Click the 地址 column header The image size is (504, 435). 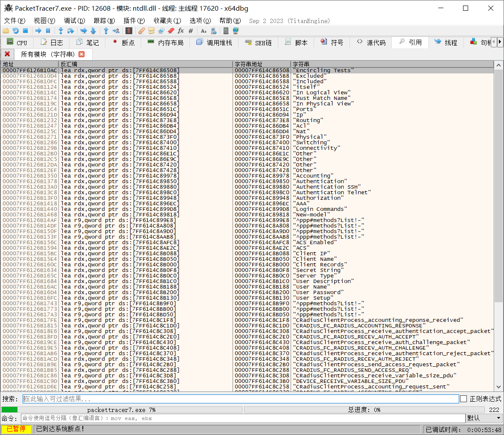pyautogui.click(x=29, y=64)
